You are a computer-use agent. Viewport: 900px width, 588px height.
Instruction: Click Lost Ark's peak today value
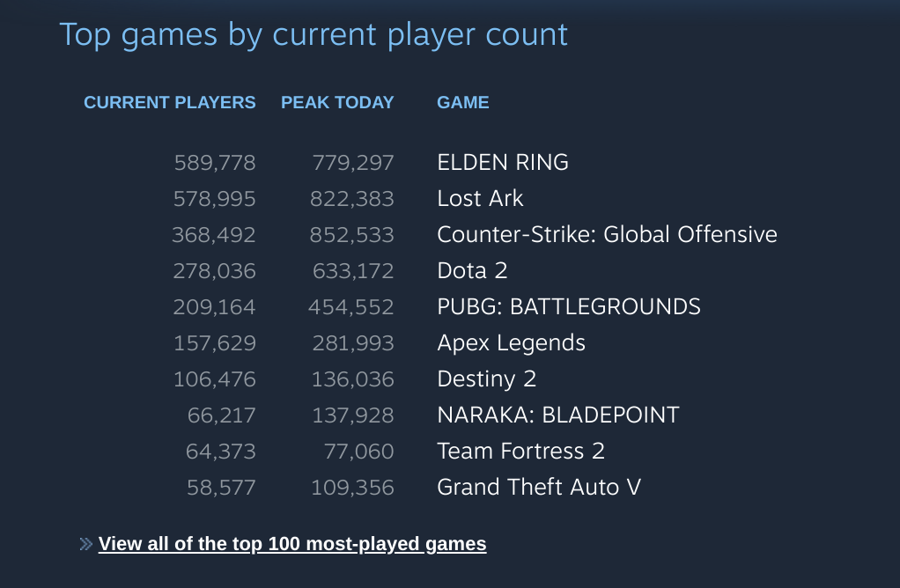(352, 198)
